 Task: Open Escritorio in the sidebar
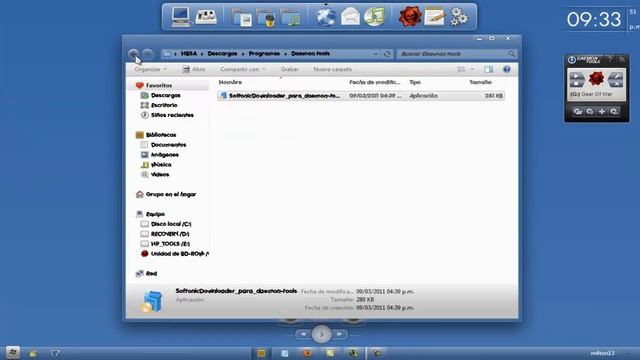(164, 105)
